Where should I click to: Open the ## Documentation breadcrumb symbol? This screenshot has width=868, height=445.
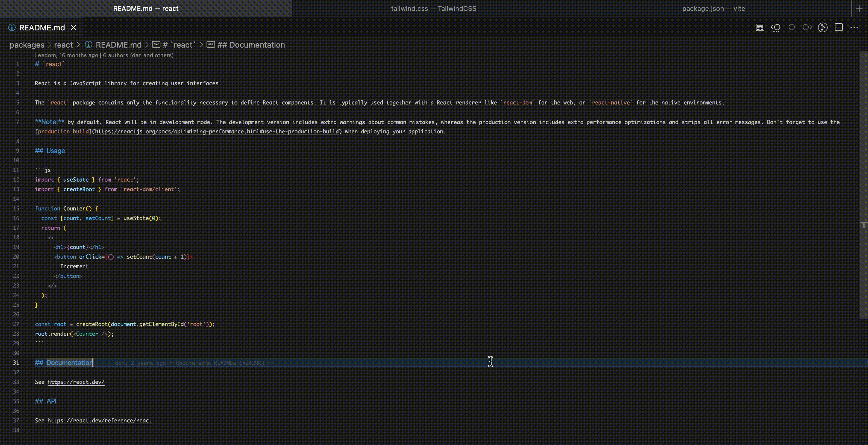[251, 45]
